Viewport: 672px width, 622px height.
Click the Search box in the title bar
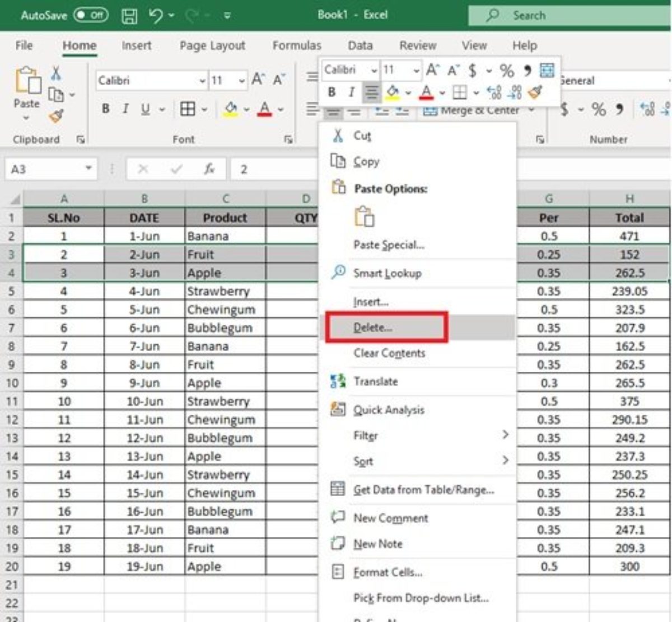tap(570, 16)
